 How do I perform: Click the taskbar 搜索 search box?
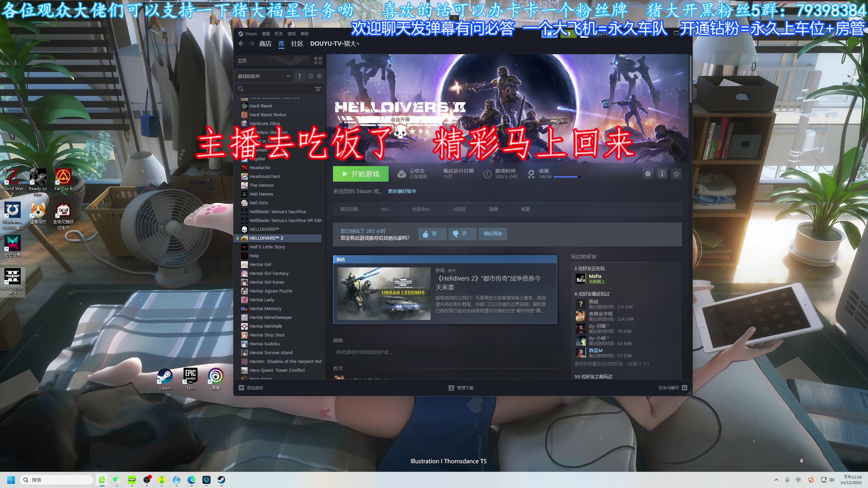tap(57, 480)
